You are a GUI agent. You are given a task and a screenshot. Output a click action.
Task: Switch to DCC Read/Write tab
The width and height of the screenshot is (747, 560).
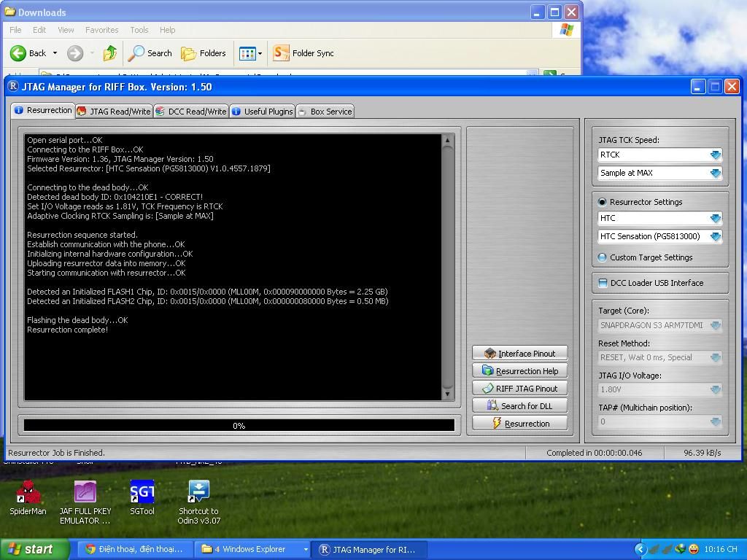[x=191, y=112]
